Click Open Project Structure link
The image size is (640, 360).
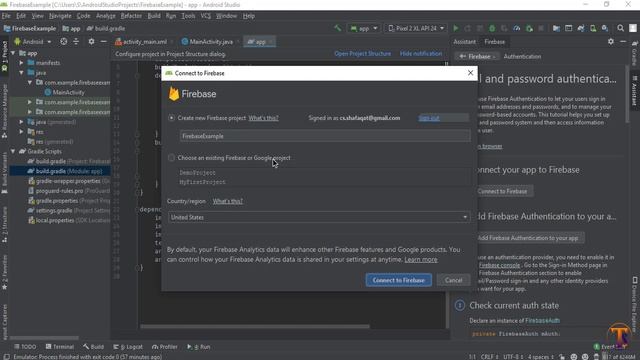pos(362,53)
